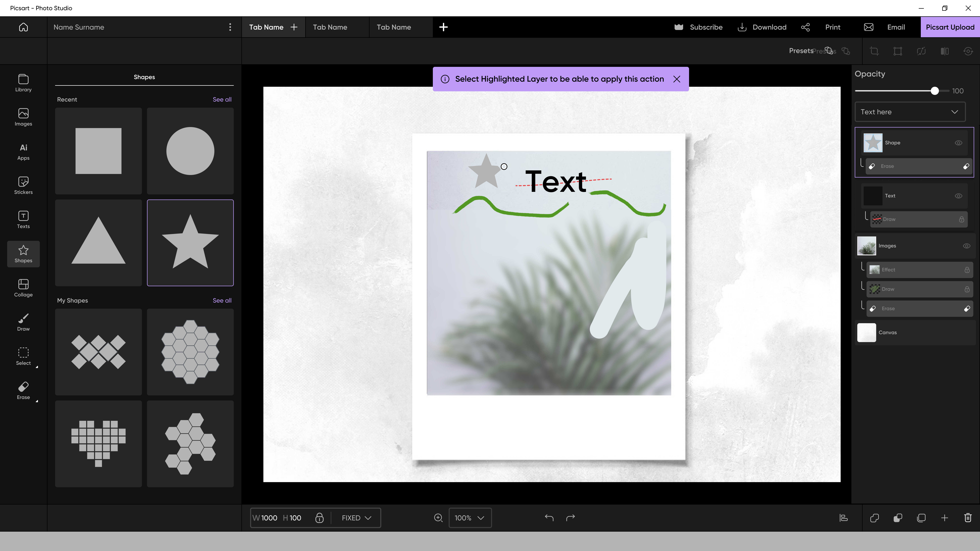The width and height of the screenshot is (980, 551).
Task: Open the FIXED size mode dropdown
Action: (x=356, y=518)
